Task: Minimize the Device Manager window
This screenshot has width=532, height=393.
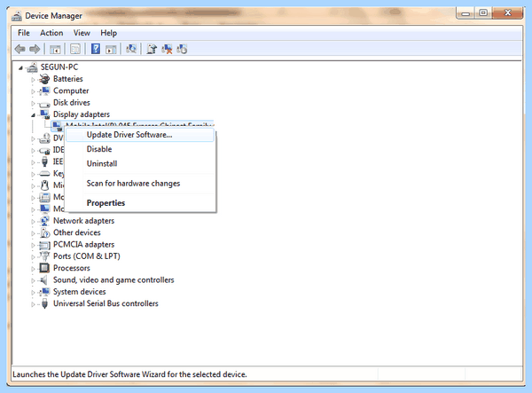Action: [465, 13]
